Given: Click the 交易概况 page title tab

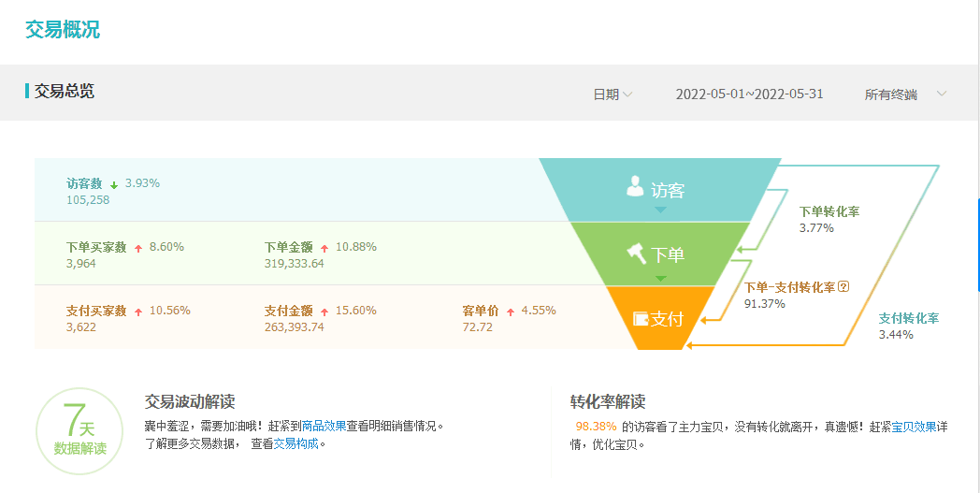Looking at the screenshot, I should pyautogui.click(x=63, y=30).
